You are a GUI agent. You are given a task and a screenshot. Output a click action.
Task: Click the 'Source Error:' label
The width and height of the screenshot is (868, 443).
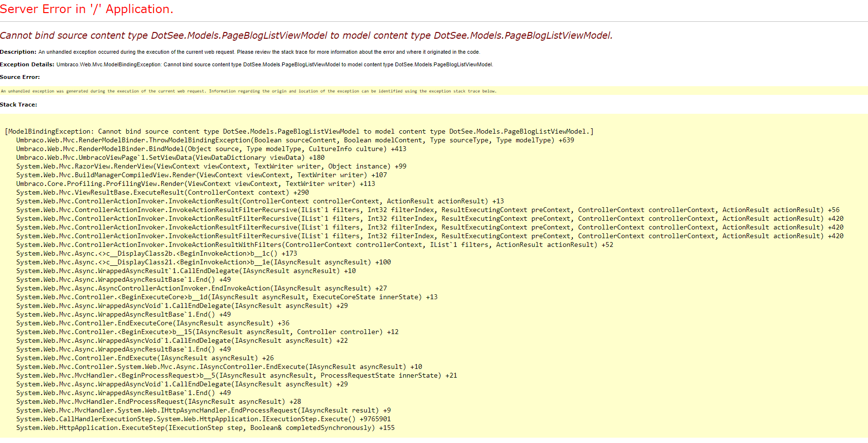(x=20, y=77)
